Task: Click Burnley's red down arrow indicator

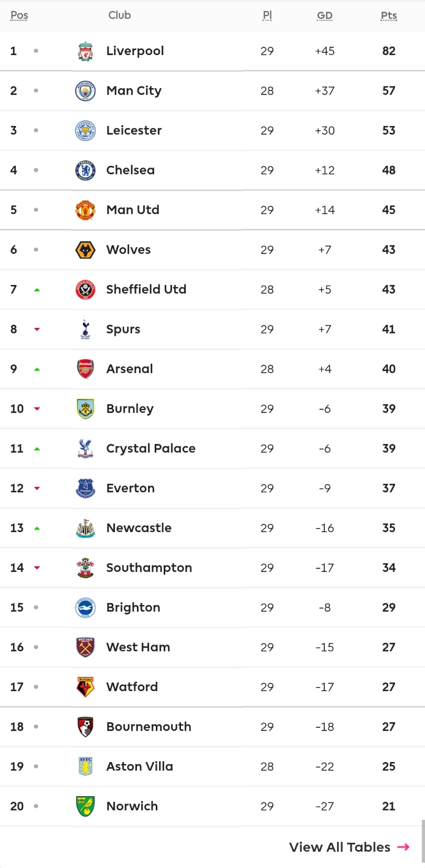Action: point(37,409)
